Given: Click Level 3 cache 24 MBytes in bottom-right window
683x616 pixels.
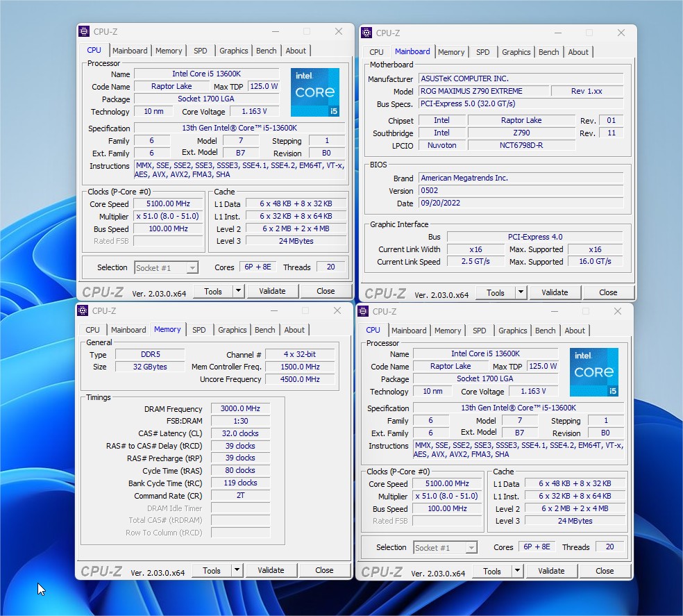Looking at the screenshot, I should click(x=575, y=521).
